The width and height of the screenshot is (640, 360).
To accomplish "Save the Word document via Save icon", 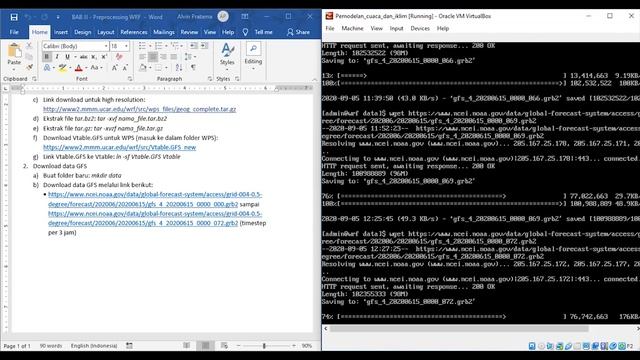I will pos(14,17).
